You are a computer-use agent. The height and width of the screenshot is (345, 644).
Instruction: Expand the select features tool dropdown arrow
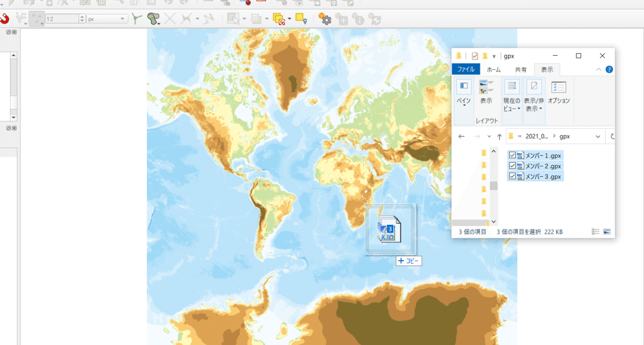pos(244,19)
